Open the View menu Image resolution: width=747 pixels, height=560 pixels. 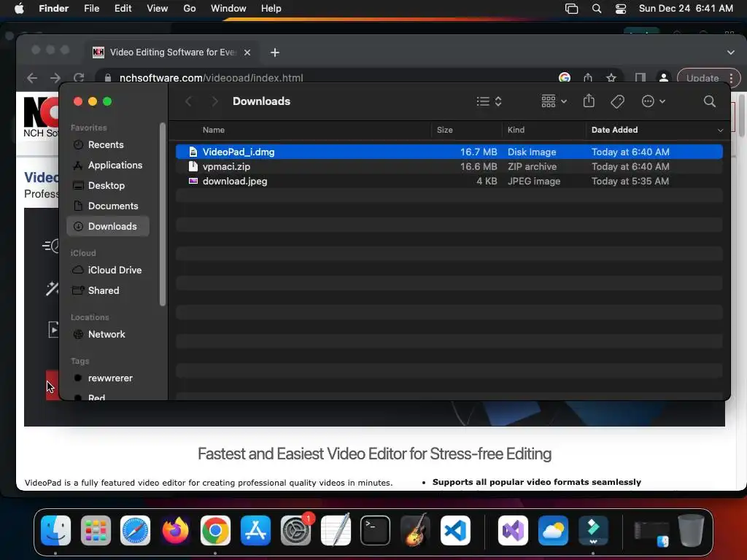(x=158, y=9)
